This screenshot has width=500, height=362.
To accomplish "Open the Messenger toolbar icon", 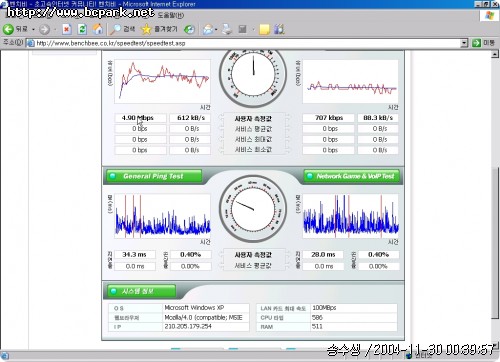I will coord(279,29).
